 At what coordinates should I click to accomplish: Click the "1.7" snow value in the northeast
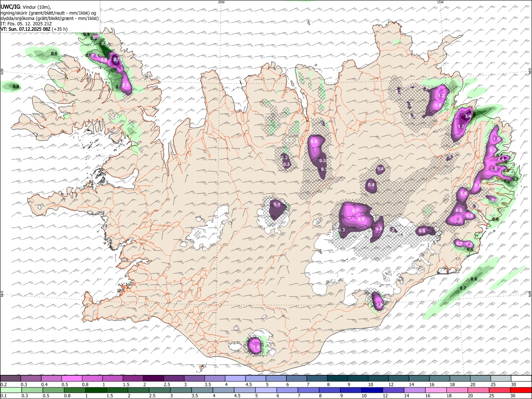tap(461, 126)
